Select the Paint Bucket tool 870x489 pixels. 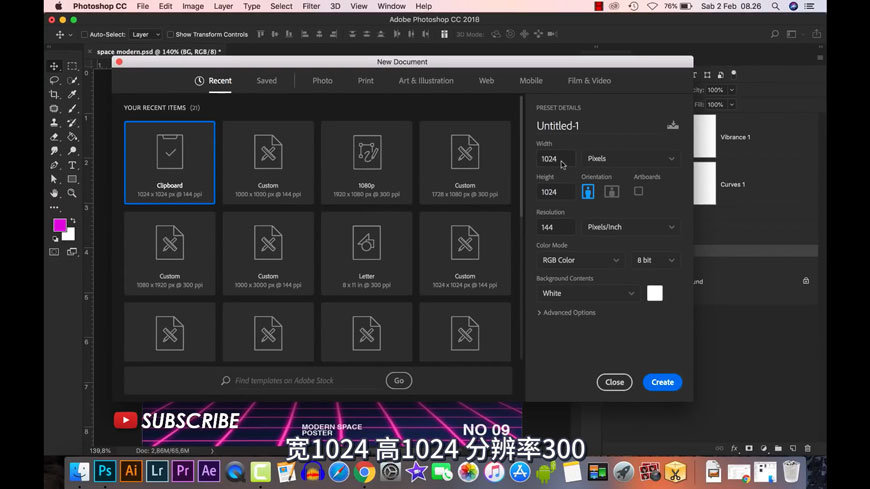tap(72, 137)
